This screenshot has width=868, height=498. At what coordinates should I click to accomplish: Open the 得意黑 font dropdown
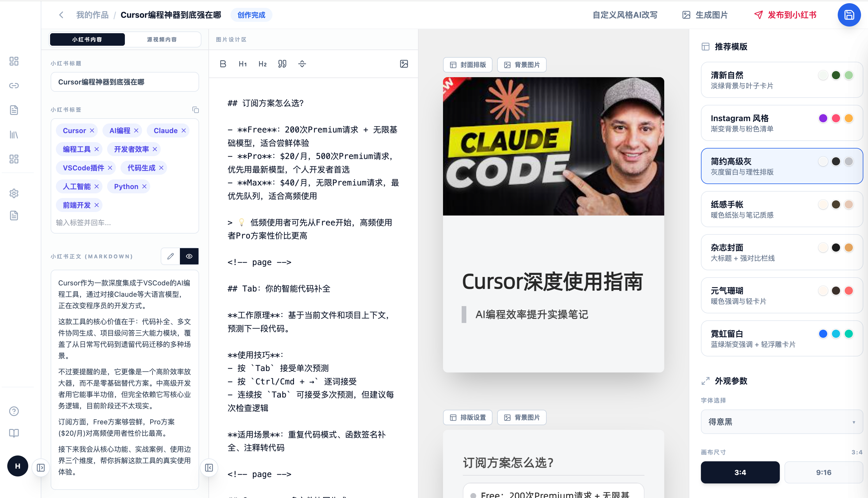coord(782,422)
